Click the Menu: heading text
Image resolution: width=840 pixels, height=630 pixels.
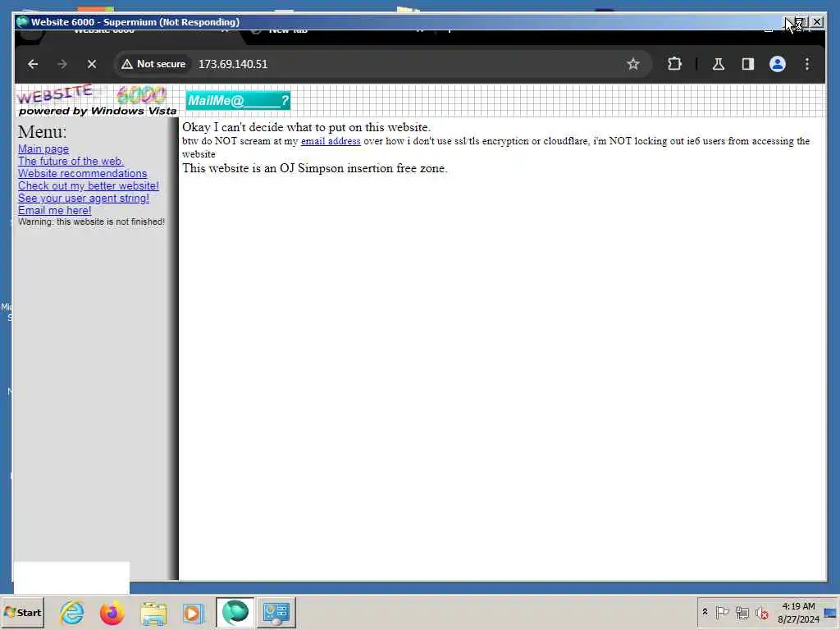[x=43, y=132]
